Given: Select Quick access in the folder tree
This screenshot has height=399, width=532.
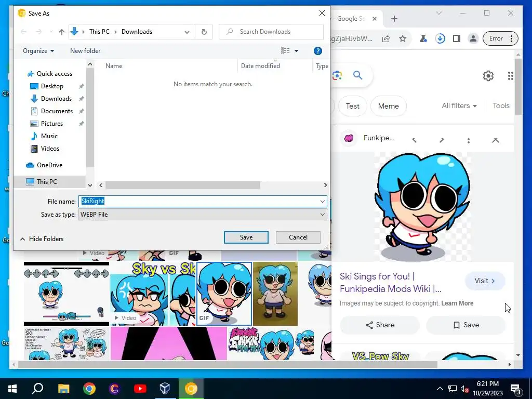Looking at the screenshot, I should click(x=54, y=74).
